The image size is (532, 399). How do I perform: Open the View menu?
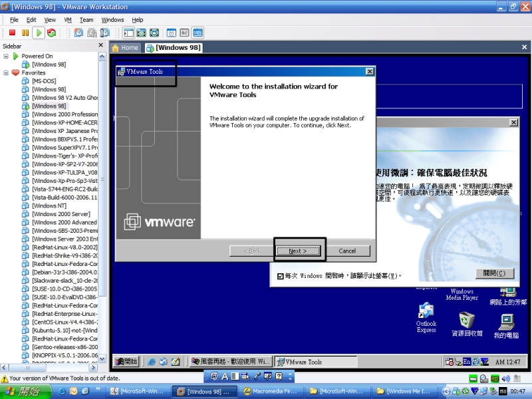pyautogui.click(x=50, y=20)
